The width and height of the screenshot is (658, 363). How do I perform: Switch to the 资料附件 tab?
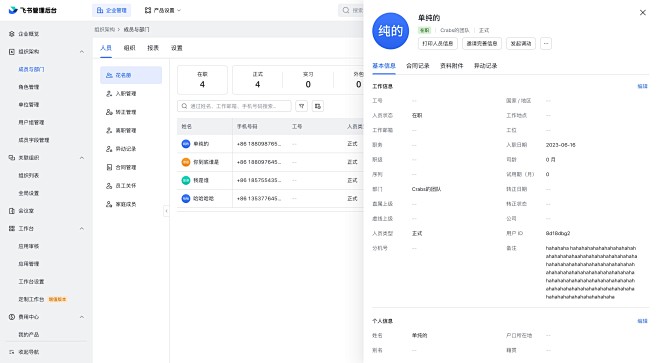(452, 66)
